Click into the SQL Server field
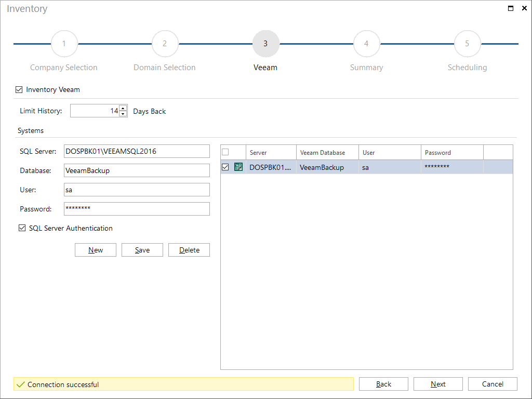The height and width of the screenshot is (399, 532). [x=137, y=151]
